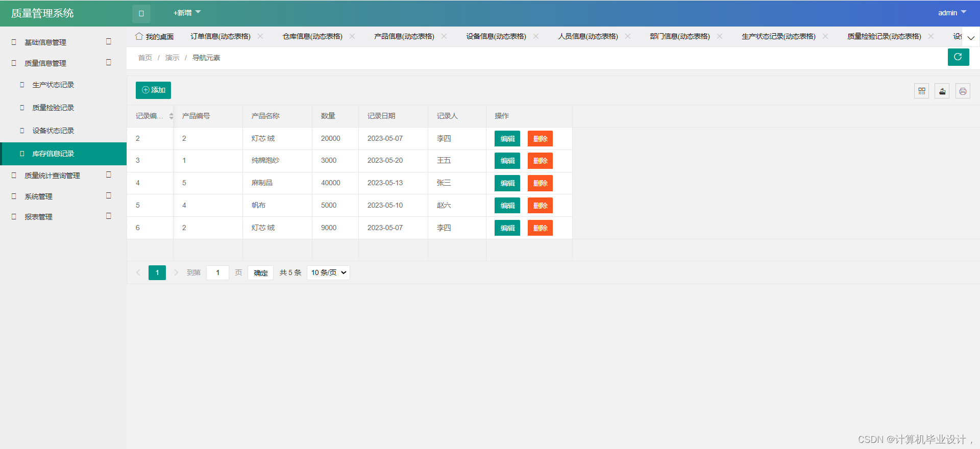Switch to 部门信息(动态表格) tab

click(x=680, y=37)
